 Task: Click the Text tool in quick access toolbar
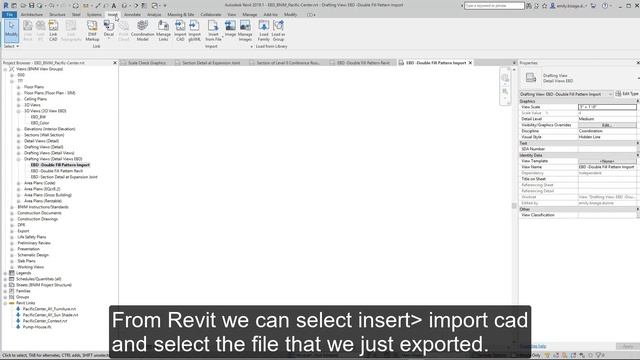[114, 6]
